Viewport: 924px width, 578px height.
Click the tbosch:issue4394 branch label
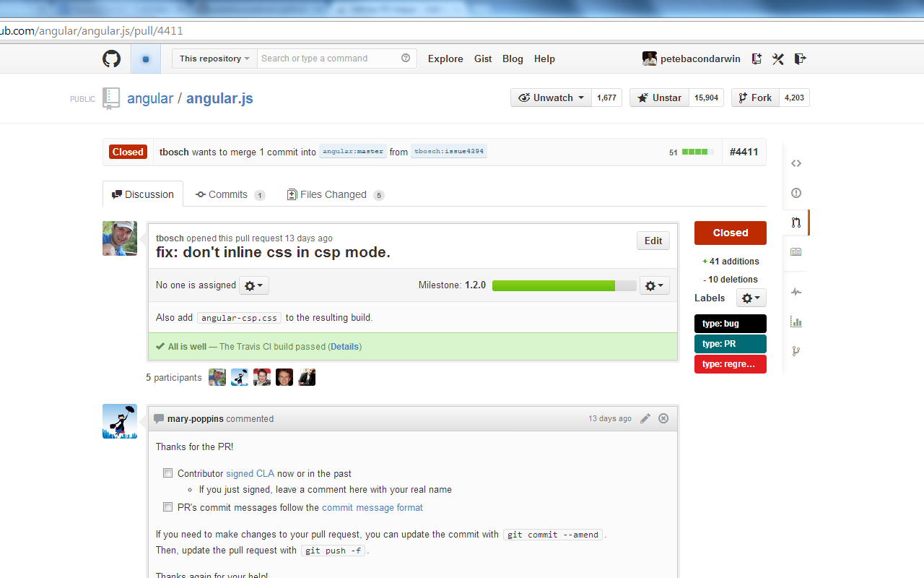click(449, 152)
